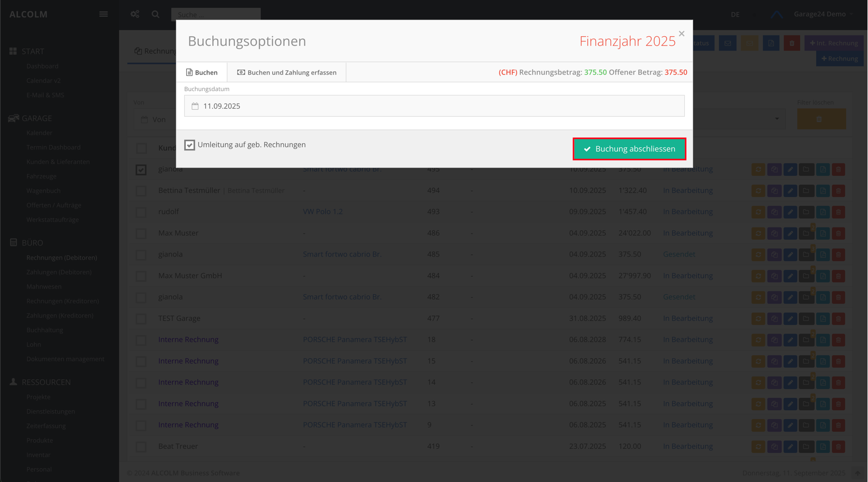Screen dimensions: 868x482
Task: Click the refresh icon in Beat Treuer row
Action: pos(758,446)
